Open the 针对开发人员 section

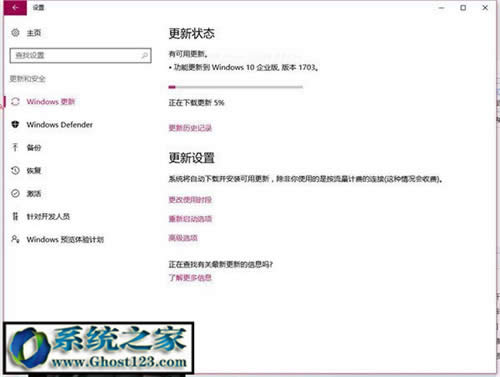[48, 216]
